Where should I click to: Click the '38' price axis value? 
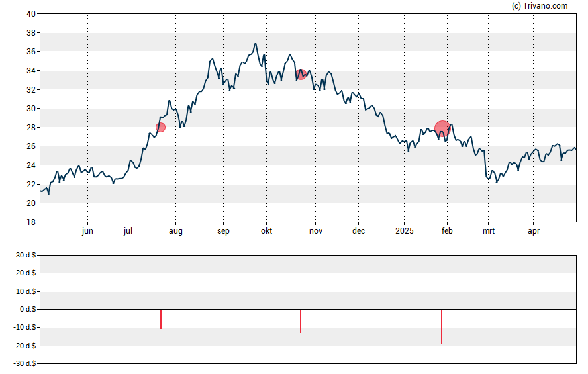coord(31,33)
